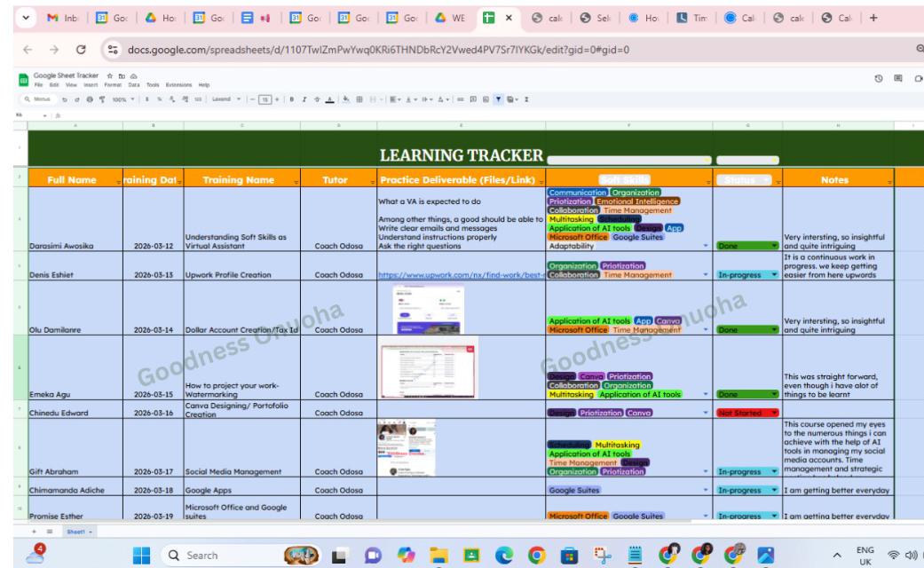
Task: Open the tab search chevron
Action: [26, 18]
